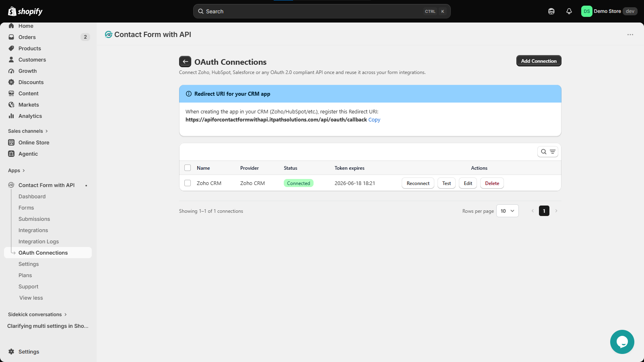Click Reconnect for Zoho CRM
644x362 pixels.
[418, 183]
